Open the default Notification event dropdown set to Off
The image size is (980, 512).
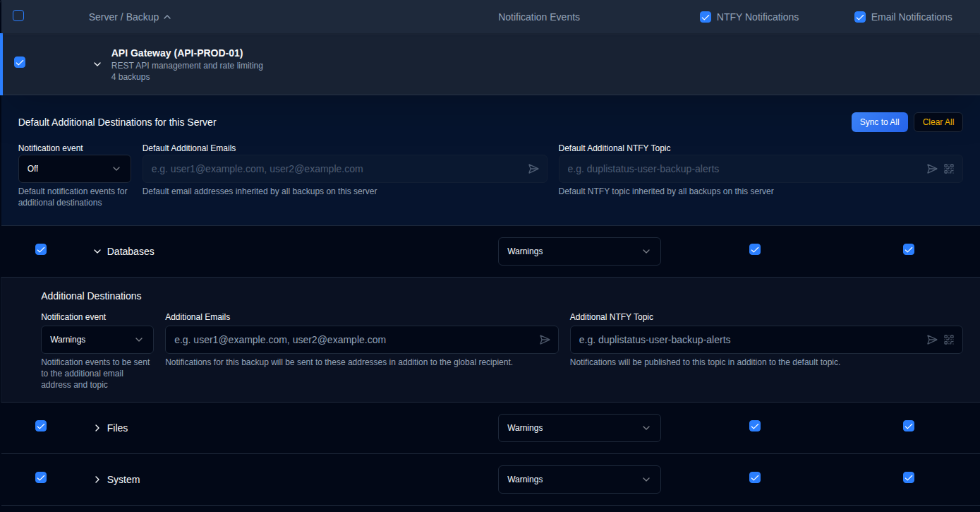point(74,169)
